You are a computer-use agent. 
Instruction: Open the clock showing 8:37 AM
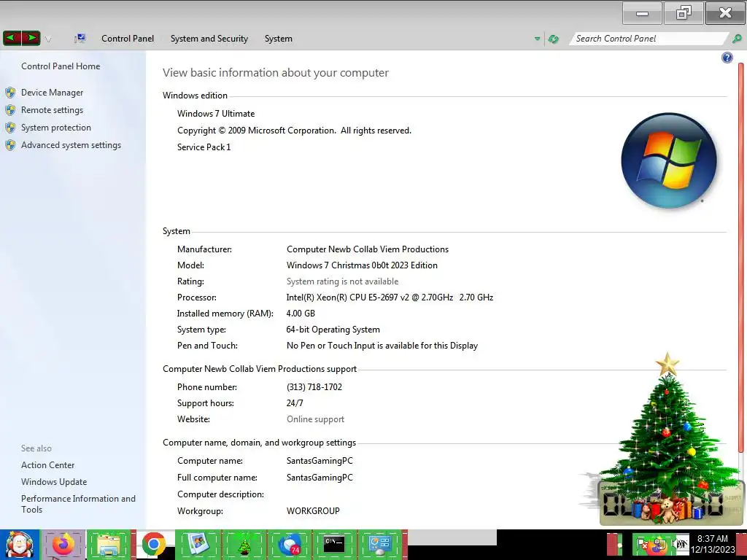(713, 544)
